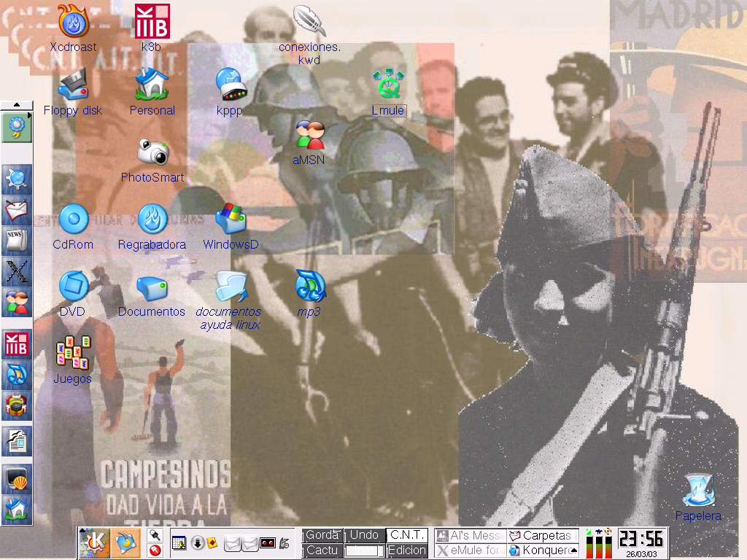Click the 26/03/03 date display
The image size is (747, 560).
[641, 554]
